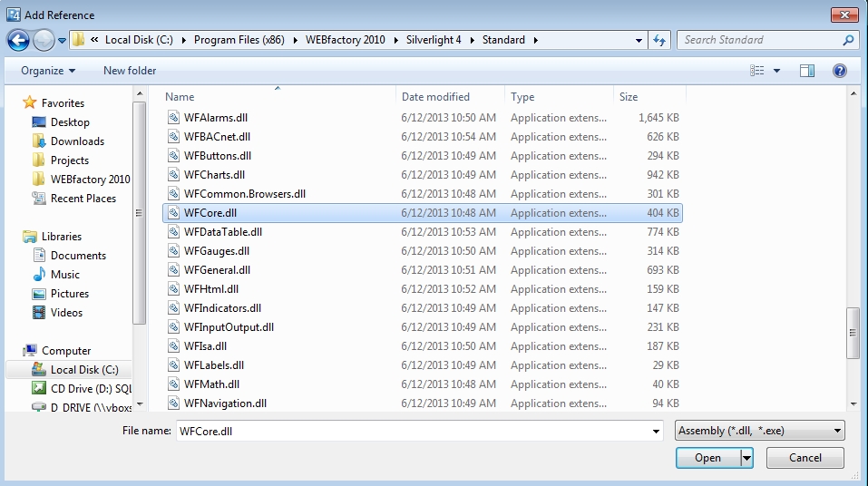
Task: Click WEBfactory 2010 breadcrumb segment
Action: [345, 40]
